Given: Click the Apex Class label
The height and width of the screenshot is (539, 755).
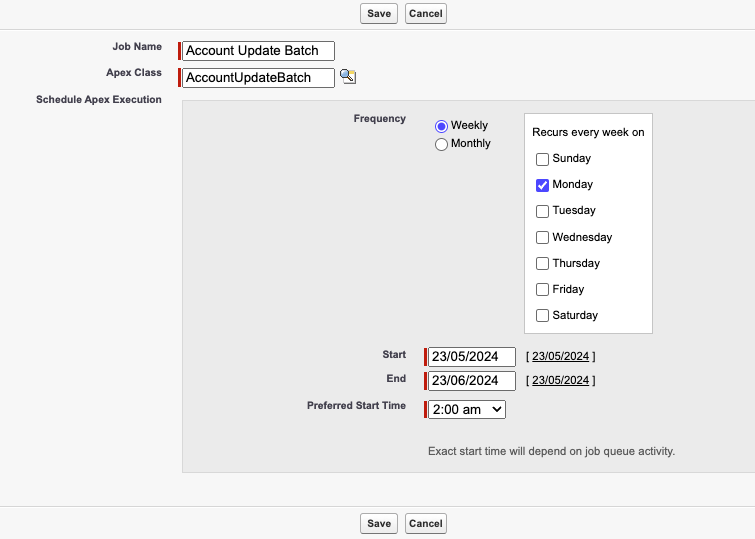Looking at the screenshot, I should pos(134,73).
